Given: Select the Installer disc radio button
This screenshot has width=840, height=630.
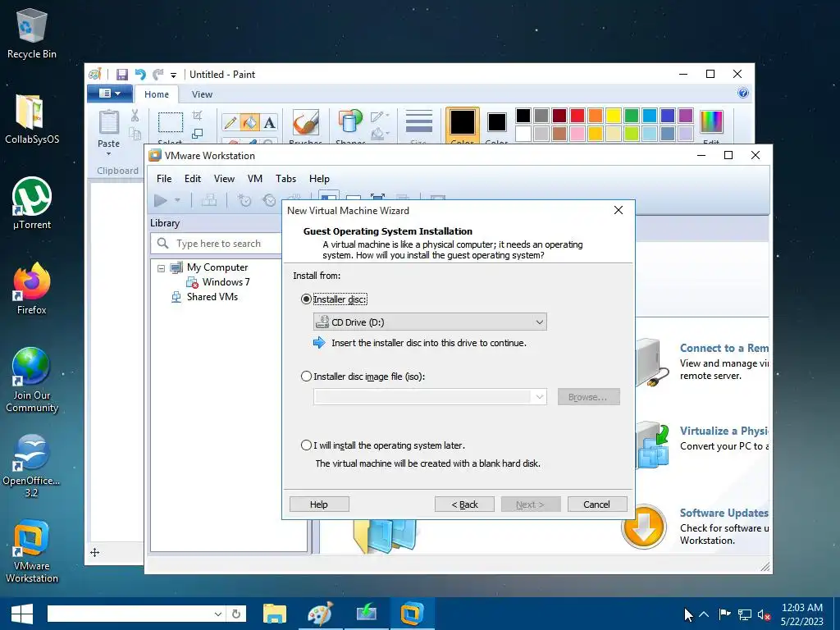Looking at the screenshot, I should [307, 299].
